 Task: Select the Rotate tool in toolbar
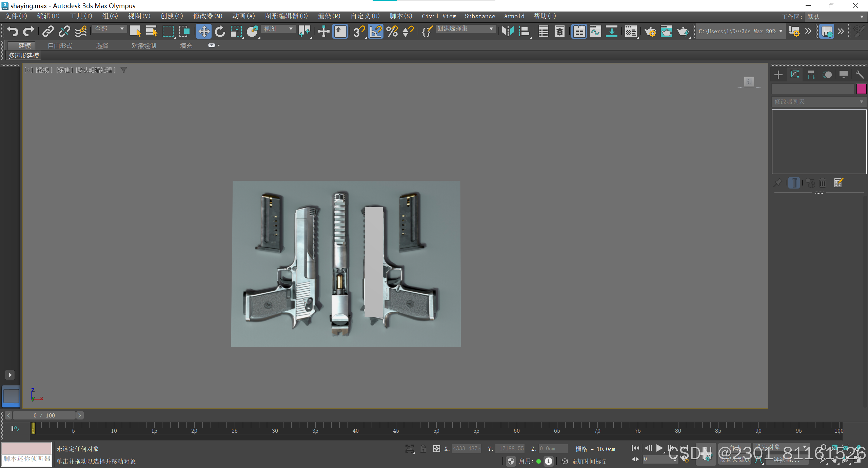coord(220,32)
